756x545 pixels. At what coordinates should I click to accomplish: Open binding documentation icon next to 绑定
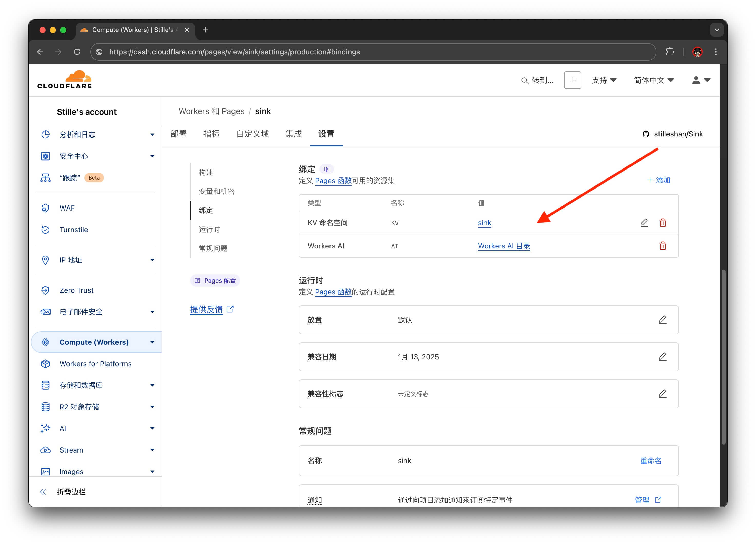(x=327, y=169)
